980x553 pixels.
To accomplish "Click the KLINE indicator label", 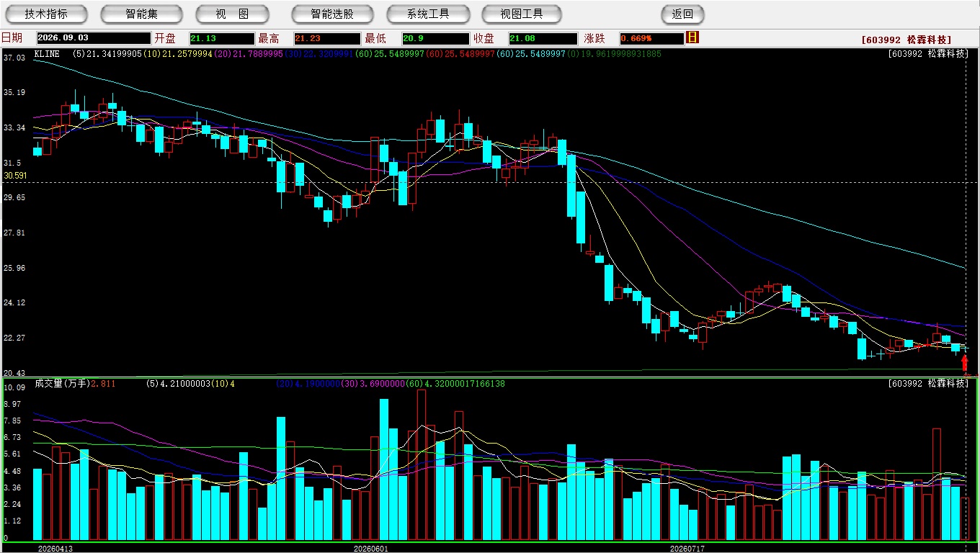I will coord(47,53).
